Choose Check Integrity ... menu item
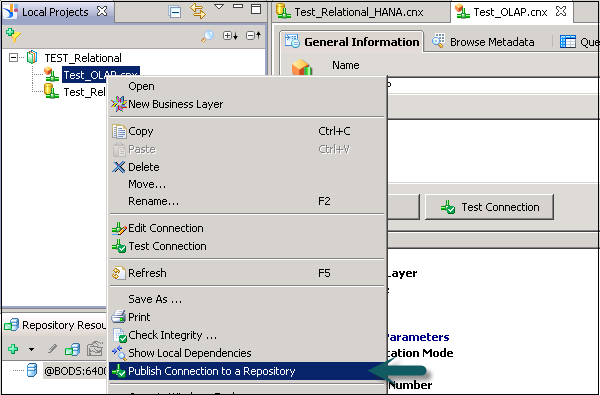The width and height of the screenshot is (600, 395). [x=247, y=335]
